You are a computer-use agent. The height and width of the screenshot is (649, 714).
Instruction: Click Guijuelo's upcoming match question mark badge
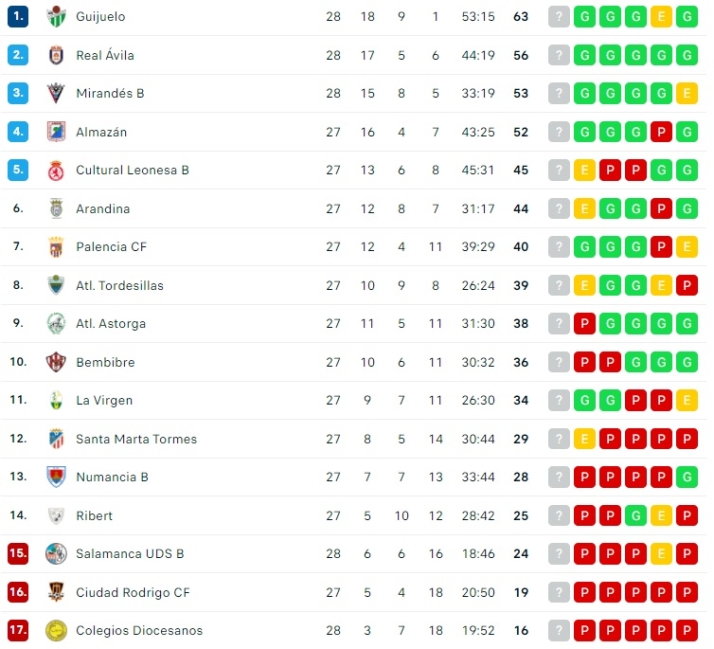coord(559,17)
